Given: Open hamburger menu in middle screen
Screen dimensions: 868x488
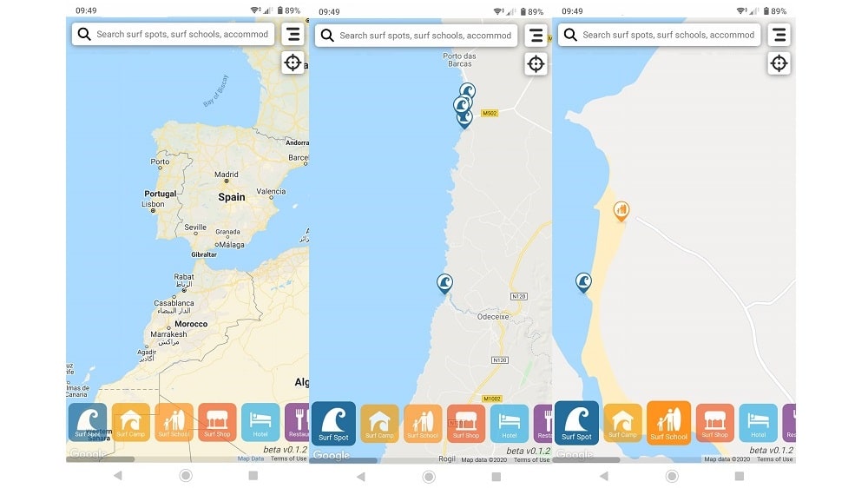Looking at the screenshot, I should (x=536, y=36).
